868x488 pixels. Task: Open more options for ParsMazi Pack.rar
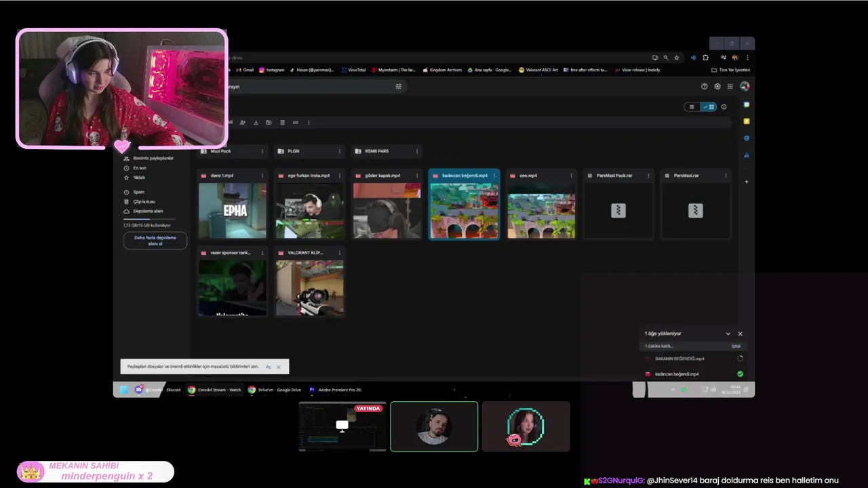tap(648, 176)
